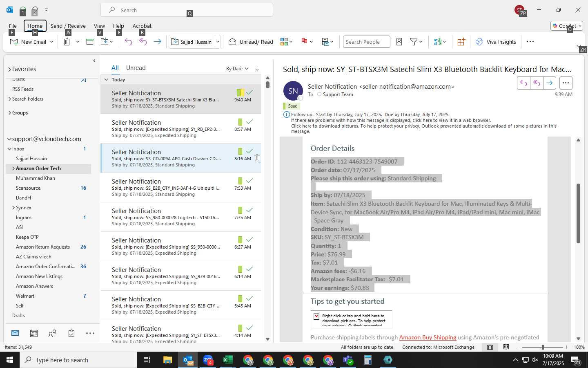
Task: Click reverse sort order arrow in message list
Action: pyautogui.click(x=257, y=68)
